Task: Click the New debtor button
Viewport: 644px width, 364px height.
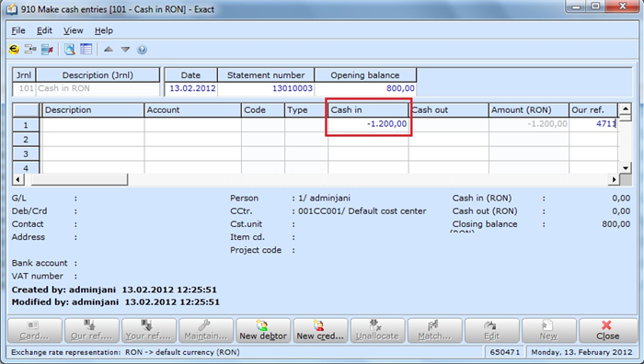Action: point(263,330)
